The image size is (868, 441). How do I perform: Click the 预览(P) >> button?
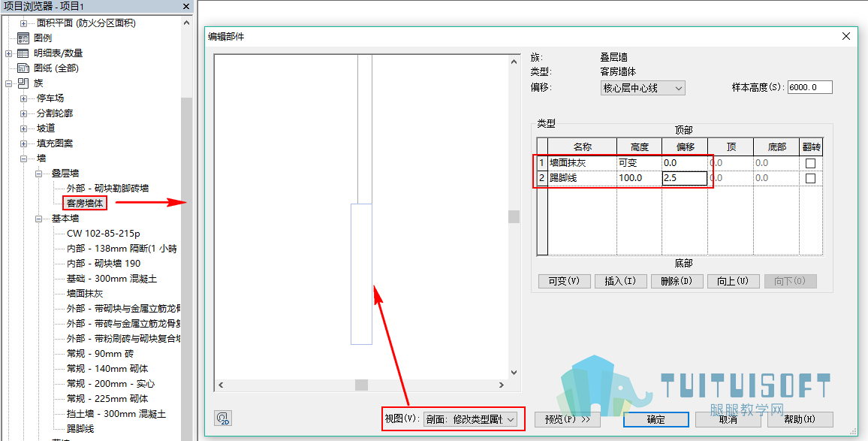pyautogui.click(x=568, y=419)
